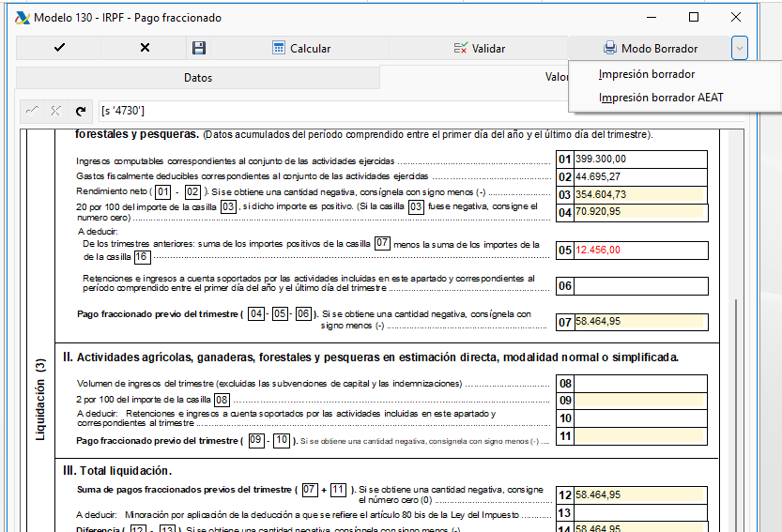Click the greyed confirm edit icon in formula bar
782x532 pixels.
[32, 111]
